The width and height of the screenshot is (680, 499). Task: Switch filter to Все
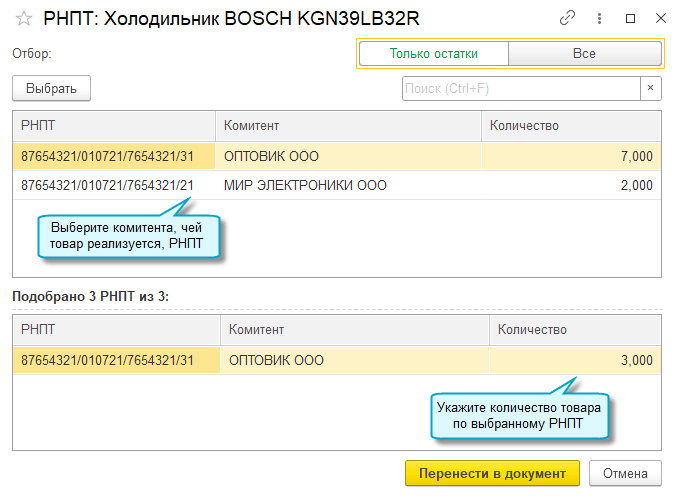(x=584, y=54)
